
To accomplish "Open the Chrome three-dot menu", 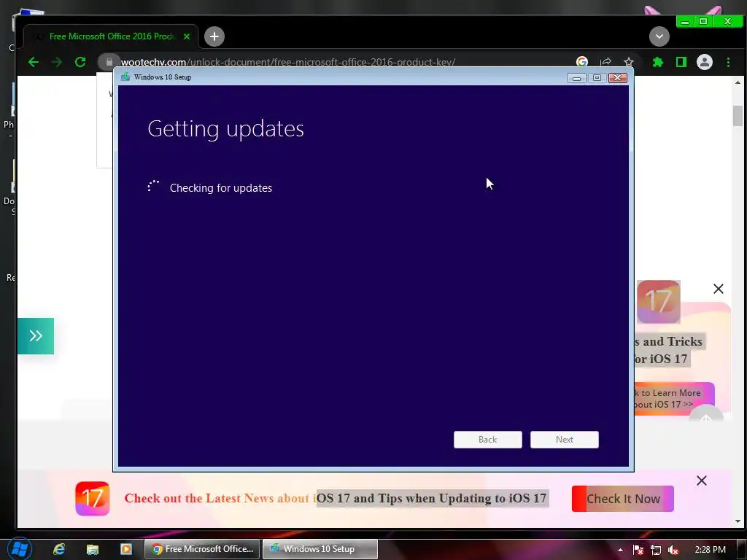I will 728,62.
